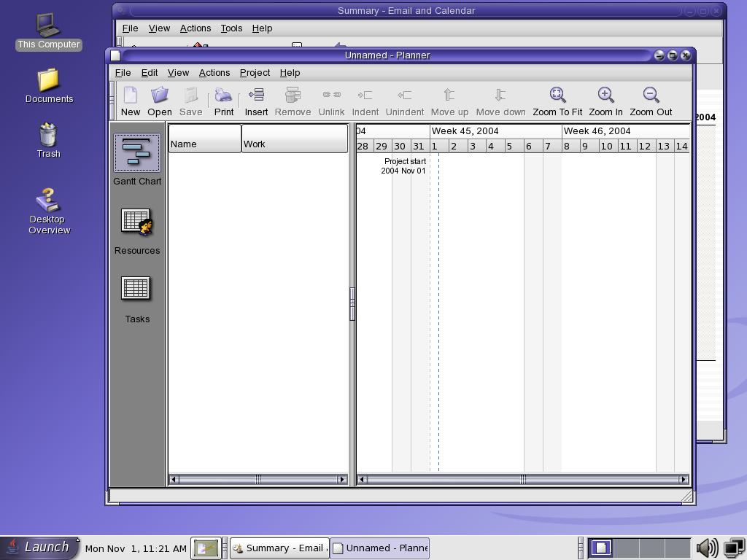Viewport: 747px width, 560px height.
Task: Click Gantt chart scrollbar right arrow
Action: 684,479
